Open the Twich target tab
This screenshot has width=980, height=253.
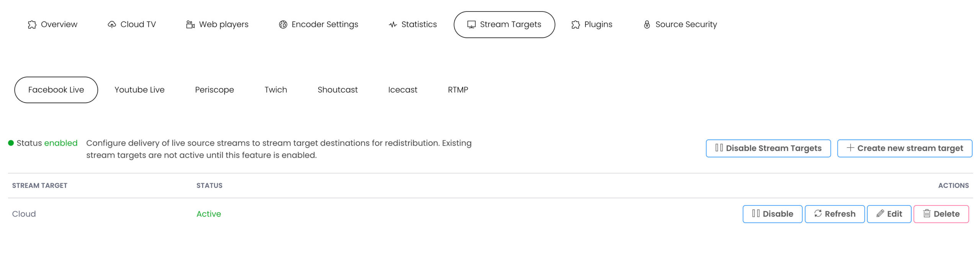(276, 90)
